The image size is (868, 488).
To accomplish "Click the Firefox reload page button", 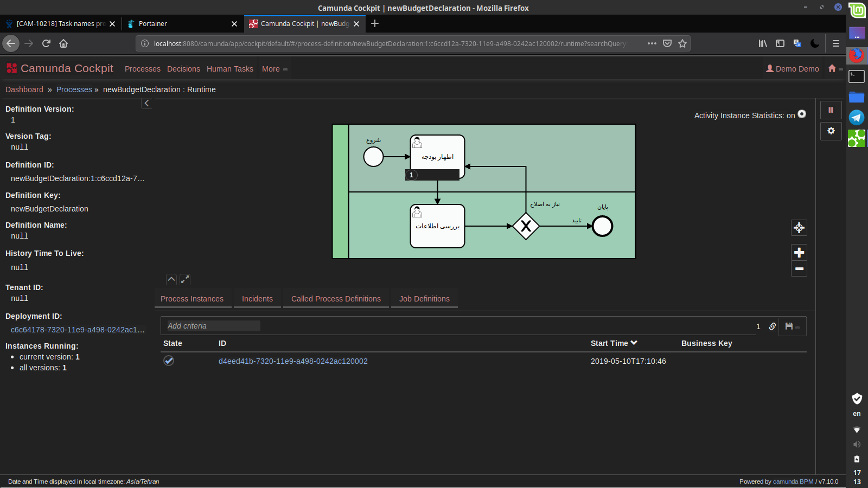I will 46,43.
